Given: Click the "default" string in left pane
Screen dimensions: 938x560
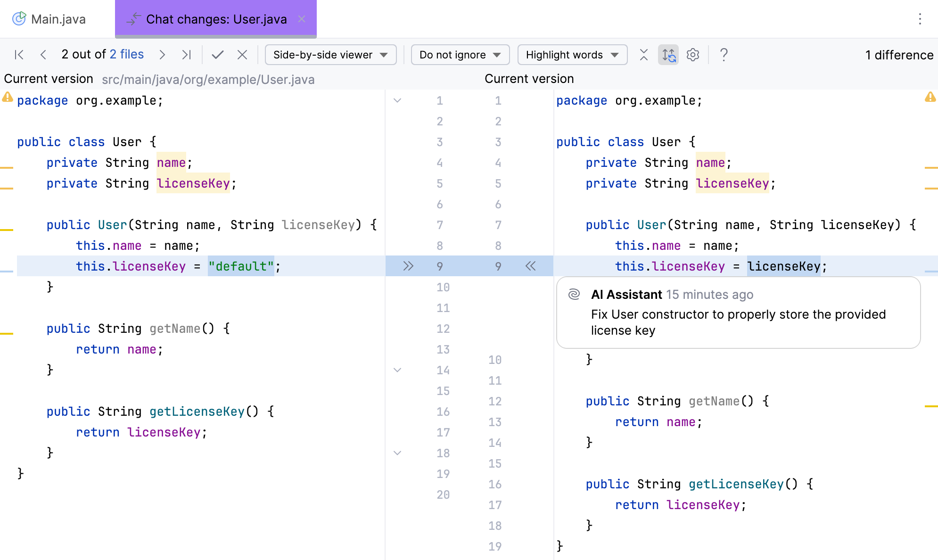Looking at the screenshot, I should [x=241, y=266].
